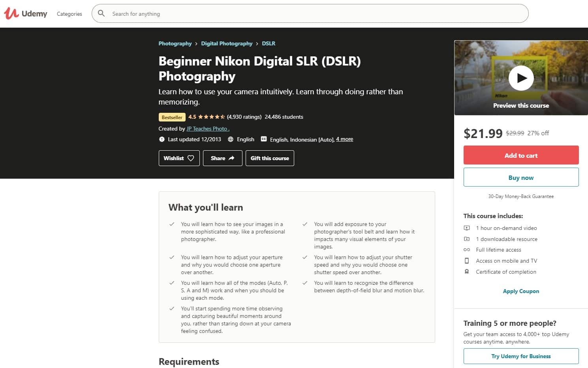Click Gift this course button
Screen dimensions: 588x368
[x=270, y=158]
